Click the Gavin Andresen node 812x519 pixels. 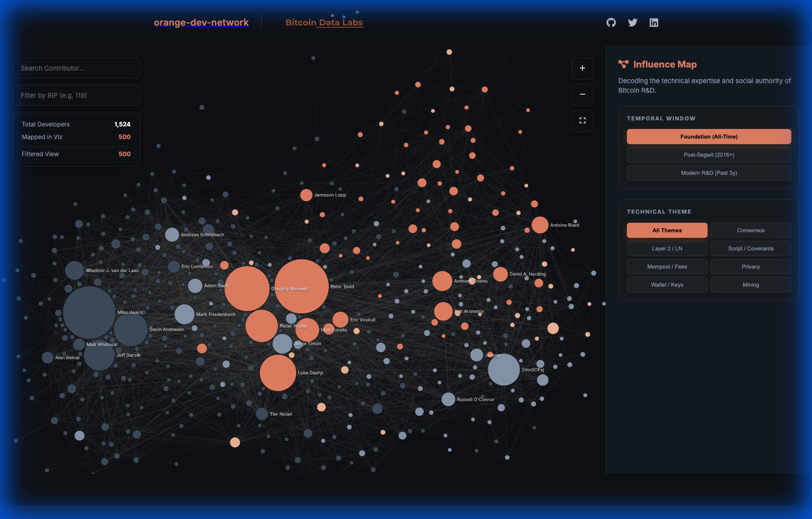point(131,330)
